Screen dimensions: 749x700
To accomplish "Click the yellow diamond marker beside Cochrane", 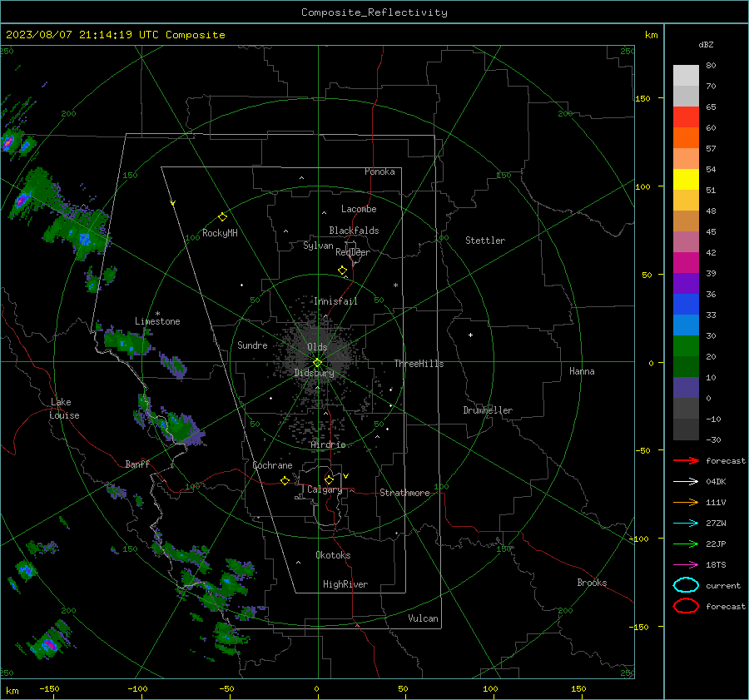I will [x=285, y=480].
